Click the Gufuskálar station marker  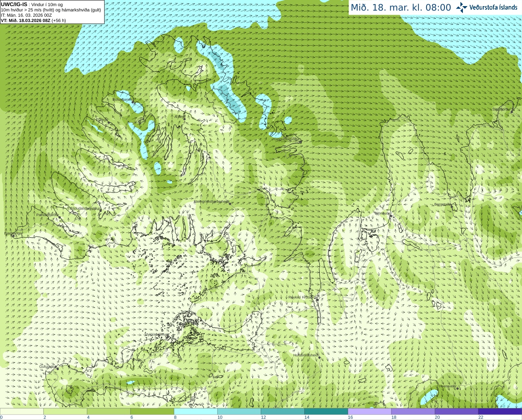(x=58, y=369)
